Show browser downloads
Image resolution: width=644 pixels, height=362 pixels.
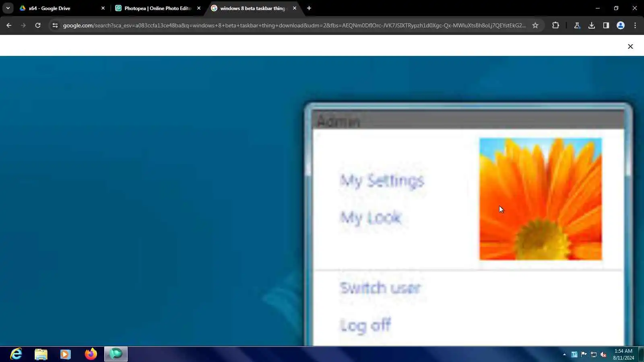pos(592,25)
